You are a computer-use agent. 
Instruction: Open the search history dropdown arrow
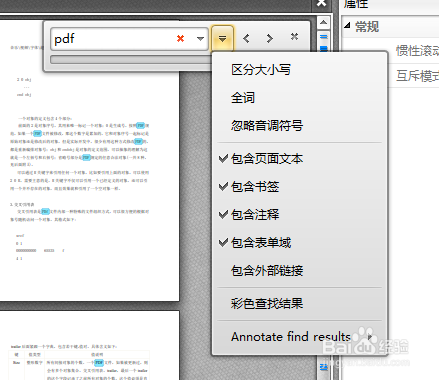click(x=200, y=39)
